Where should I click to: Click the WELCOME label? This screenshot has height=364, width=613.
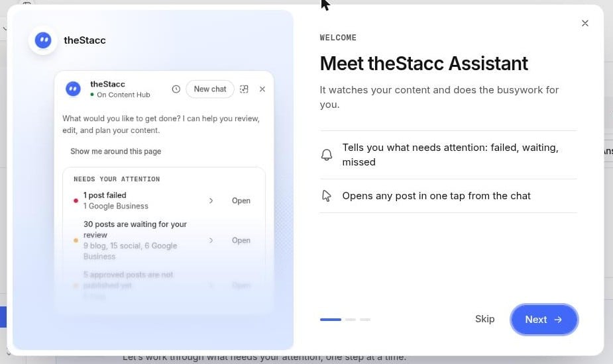(x=338, y=38)
